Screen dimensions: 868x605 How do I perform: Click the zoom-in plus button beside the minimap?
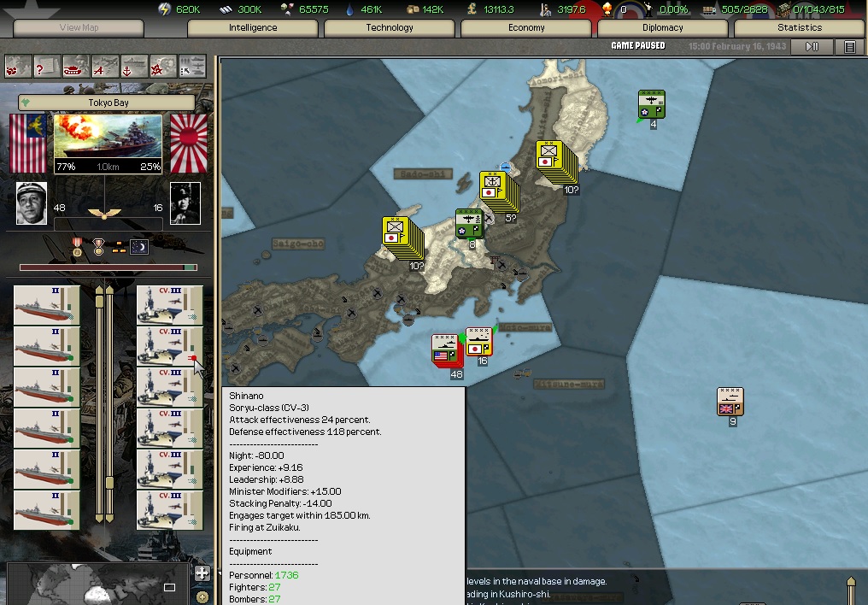click(x=202, y=596)
